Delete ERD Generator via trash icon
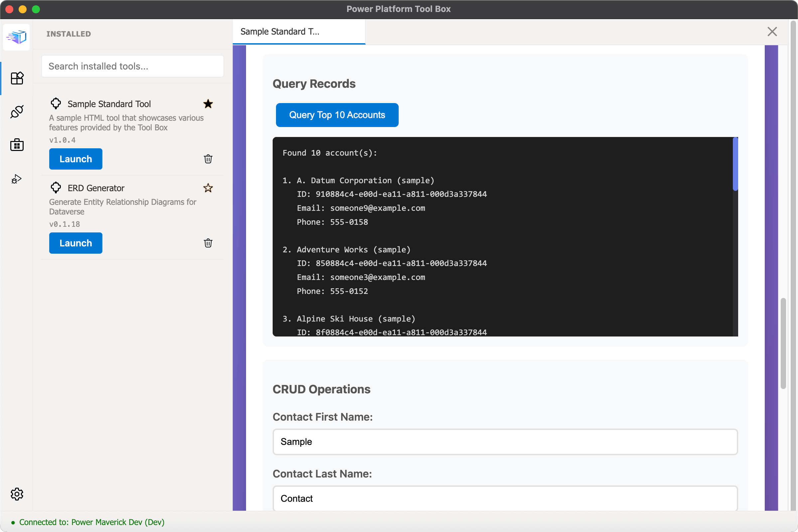This screenshot has width=798, height=532. tap(208, 243)
